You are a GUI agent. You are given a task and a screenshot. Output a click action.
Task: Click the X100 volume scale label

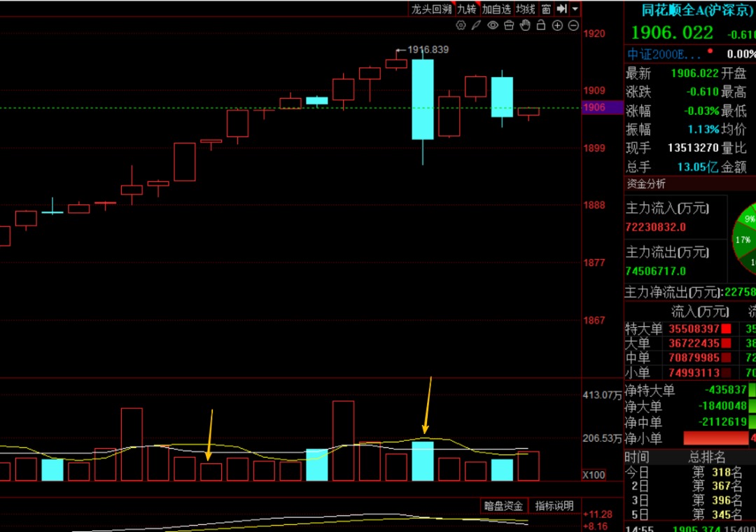(x=594, y=475)
